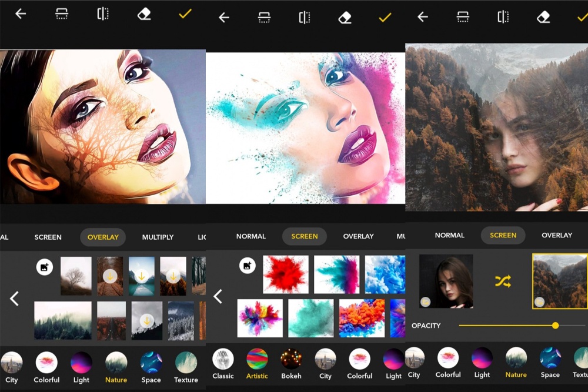Click the Opacity slider handle

pos(554,325)
